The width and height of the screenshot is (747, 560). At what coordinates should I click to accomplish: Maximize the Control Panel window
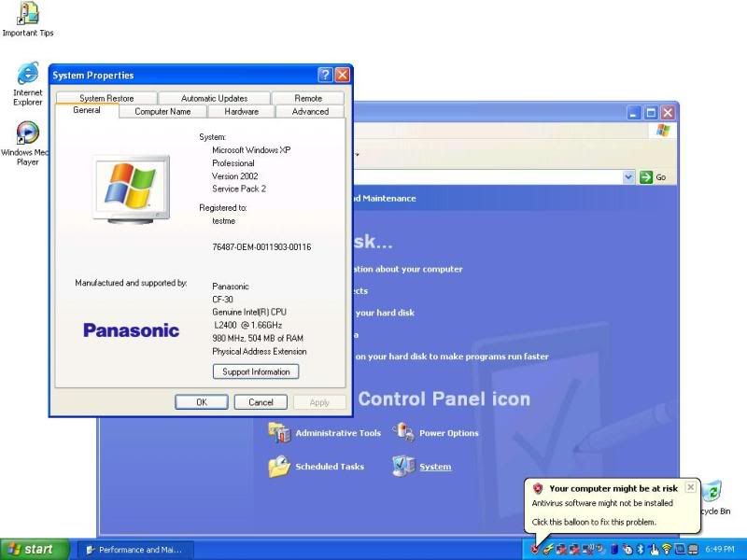click(651, 113)
